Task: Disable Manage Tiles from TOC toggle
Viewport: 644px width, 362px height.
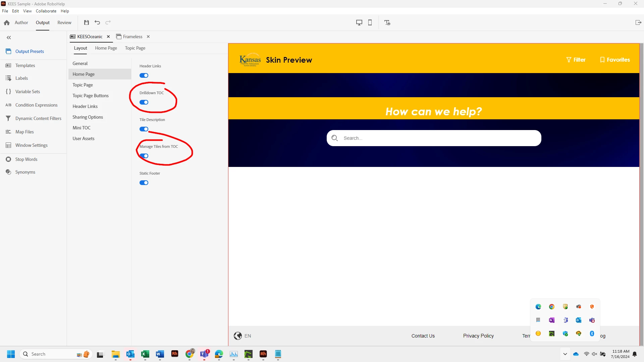Action: [144, 156]
